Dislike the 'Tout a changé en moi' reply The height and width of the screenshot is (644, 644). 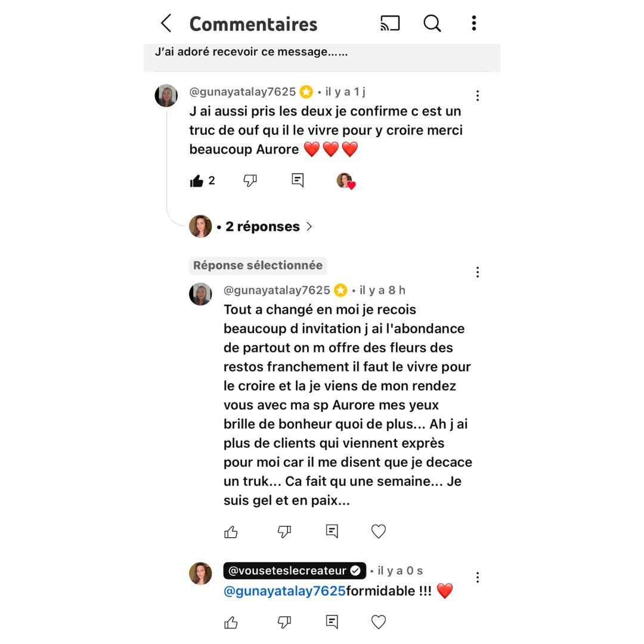[x=284, y=531]
